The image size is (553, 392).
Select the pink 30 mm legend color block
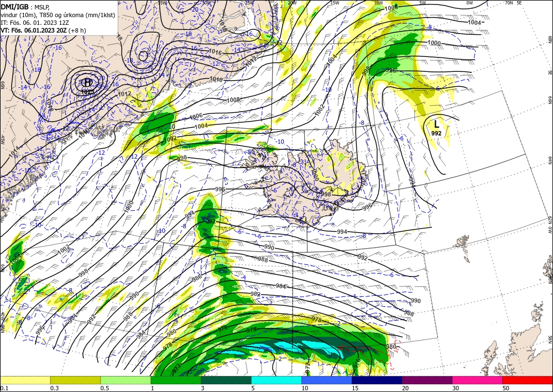tap(478, 380)
